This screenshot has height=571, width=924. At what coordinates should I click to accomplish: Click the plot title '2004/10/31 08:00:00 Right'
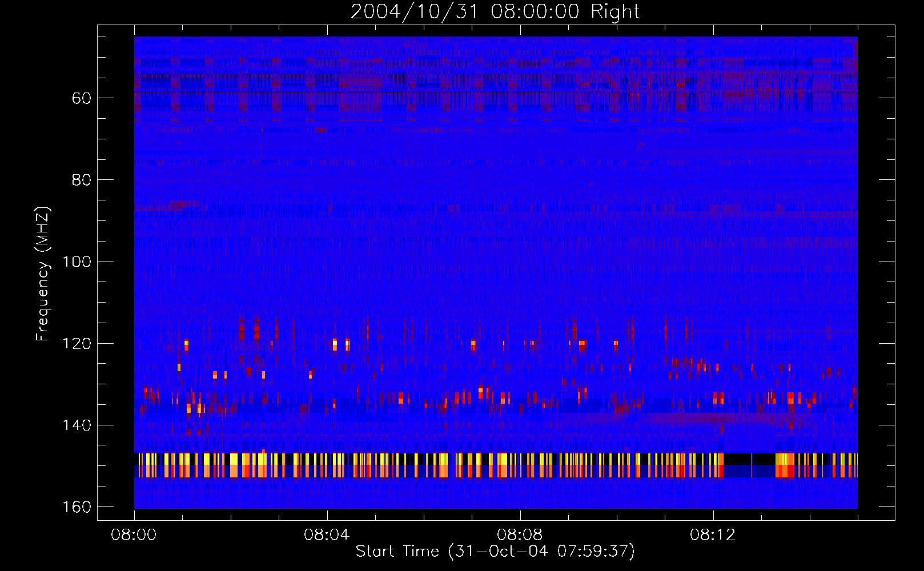[x=495, y=11]
